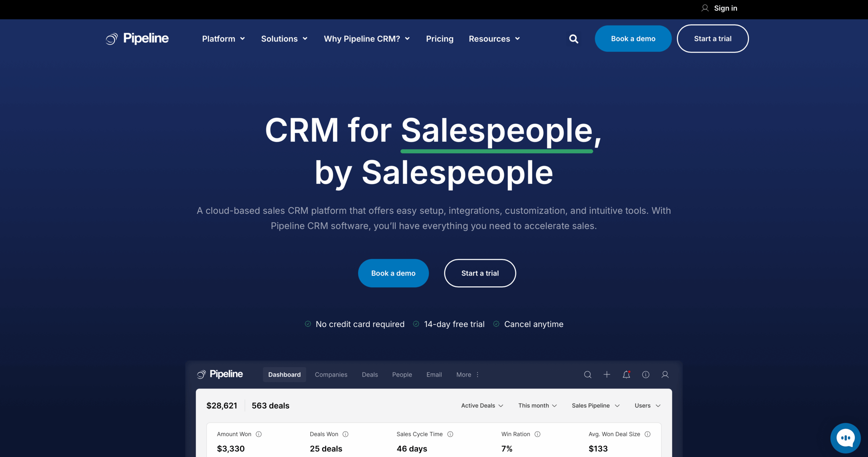The height and width of the screenshot is (457, 868).
Task: Click the info tooltip next to Win Ration
Action: (x=537, y=434)
